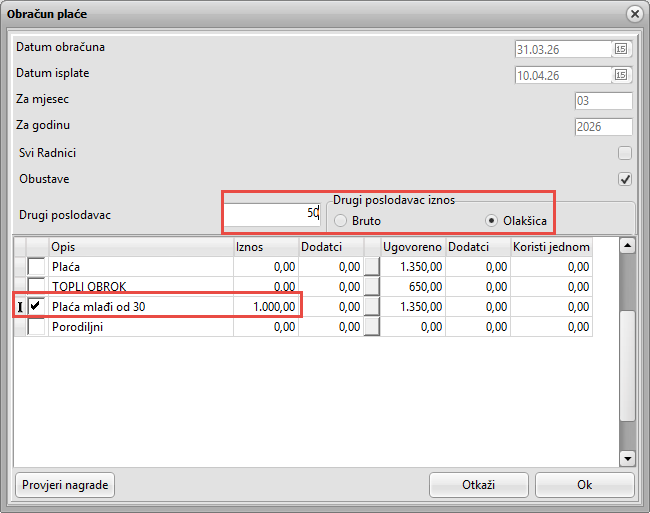This screenshot has height=513, width=650.
Task: Open calendar picker for Datum obračuna
Action: pyautogui.click(x=621, y=49)
